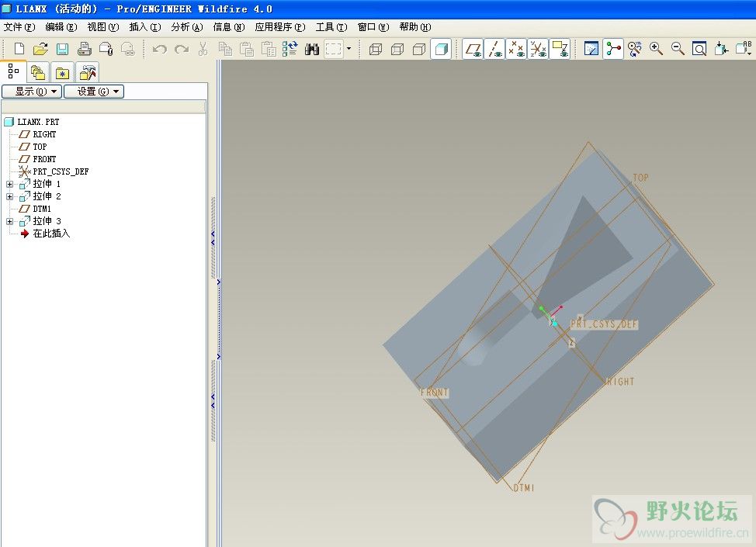Screen dimensions: 756x547
Task: Toggle datum axes display
Action: [494, 49]
